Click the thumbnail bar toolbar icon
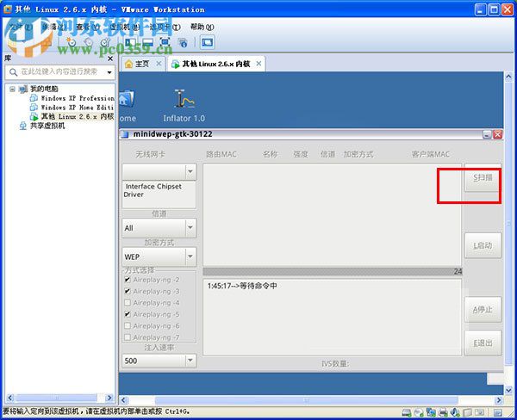The height and width of the screenshot is (420, 517). [147, 42]
